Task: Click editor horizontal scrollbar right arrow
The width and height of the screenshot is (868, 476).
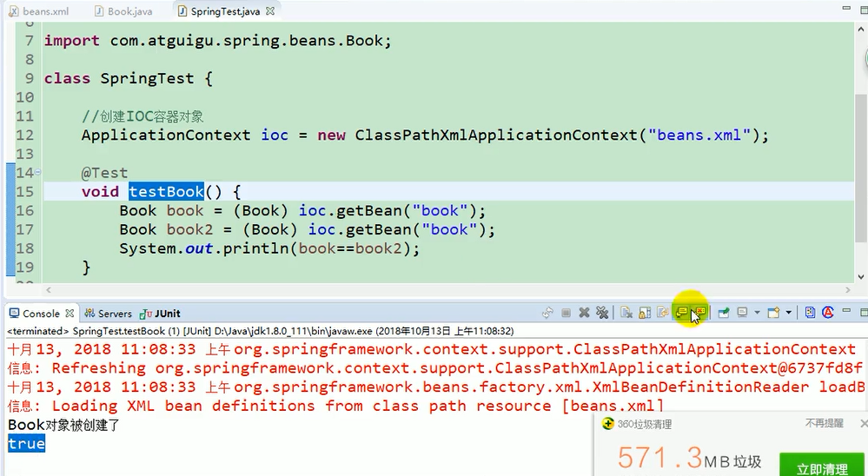Action: pos(847,289)
